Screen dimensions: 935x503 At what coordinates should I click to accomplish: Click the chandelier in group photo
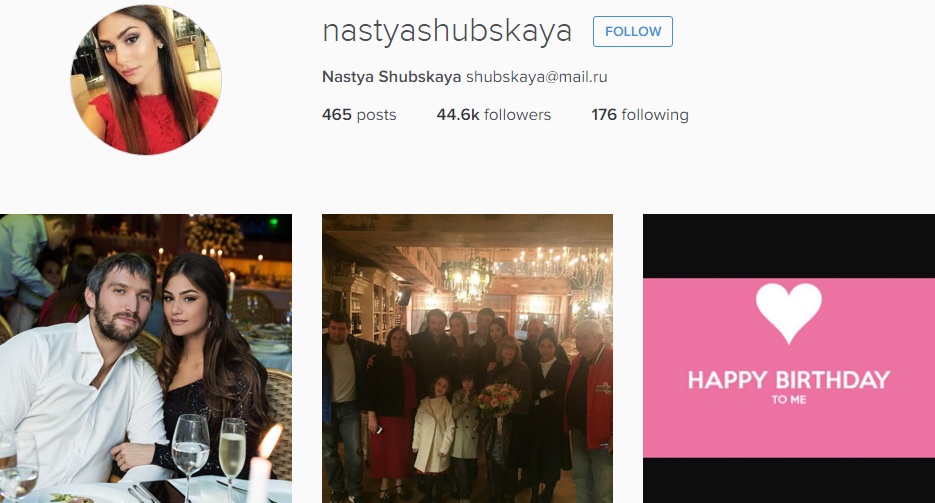pos(469,275)
